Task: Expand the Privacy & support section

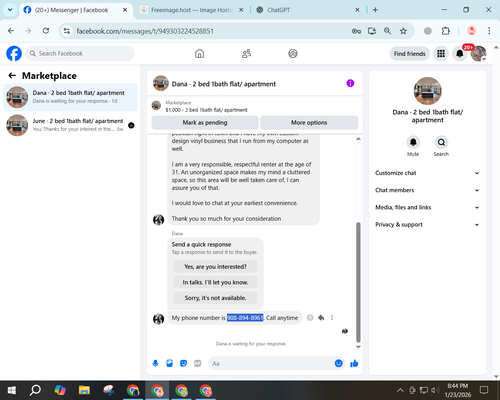Action: tap(427, 225)
